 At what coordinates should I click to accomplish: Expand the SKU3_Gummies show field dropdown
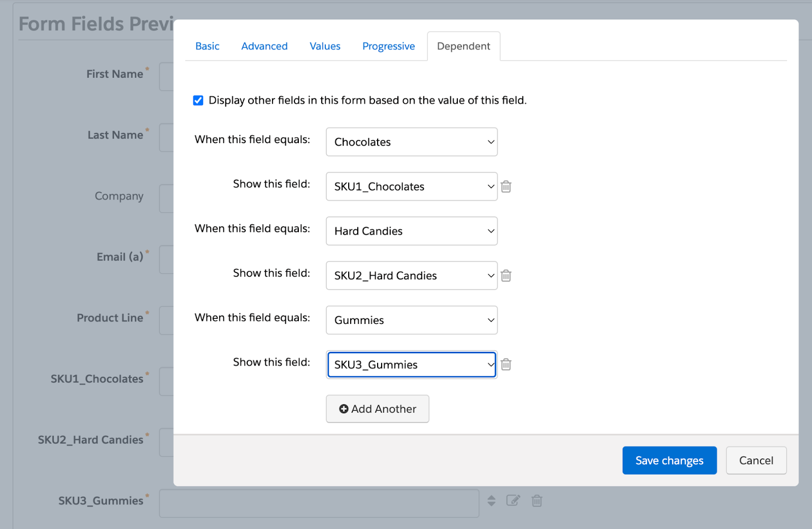tap(411, 365)
